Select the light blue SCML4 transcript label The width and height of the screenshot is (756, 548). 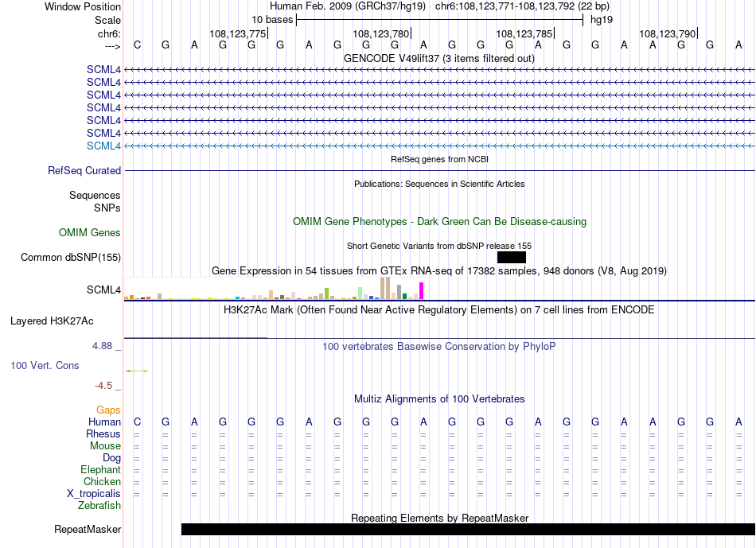[103, 146]
